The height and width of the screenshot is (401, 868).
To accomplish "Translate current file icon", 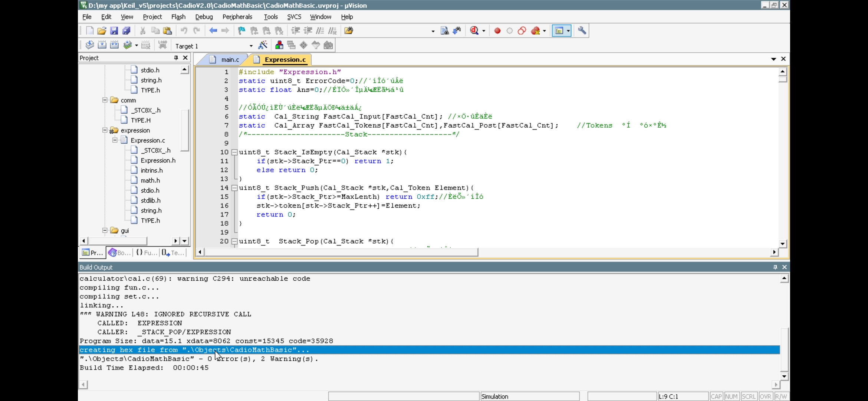I will tap(89, 45).
